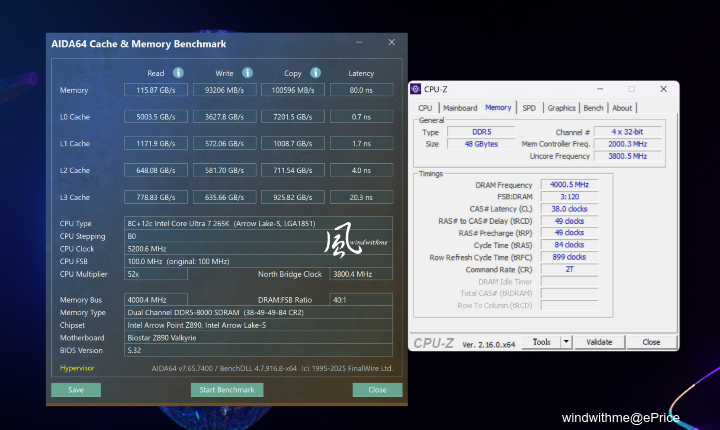Click the DDR5 Type value in CPU-Z
720x430 pixels.
tap(481, 132)
